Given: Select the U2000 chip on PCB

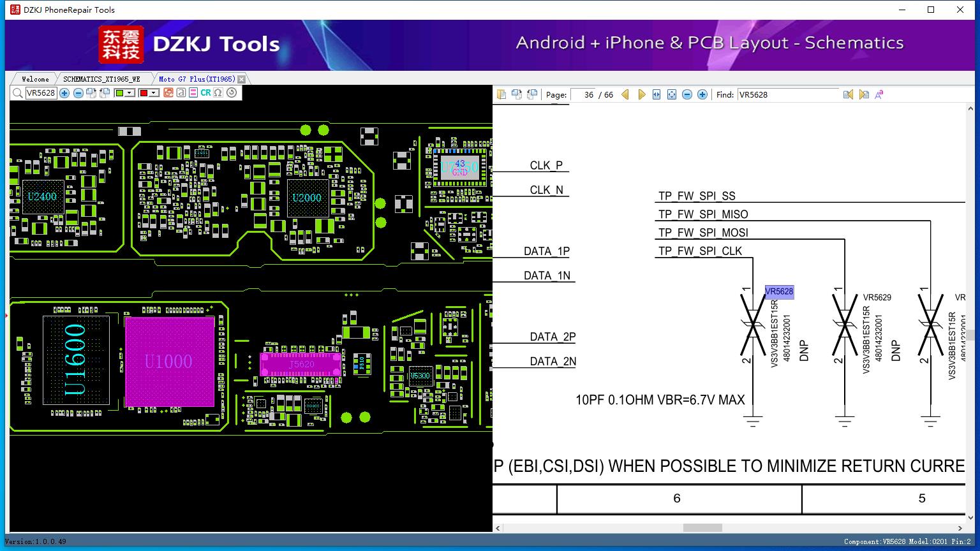Looking at the screenshot, I should [x=307, y=198].
